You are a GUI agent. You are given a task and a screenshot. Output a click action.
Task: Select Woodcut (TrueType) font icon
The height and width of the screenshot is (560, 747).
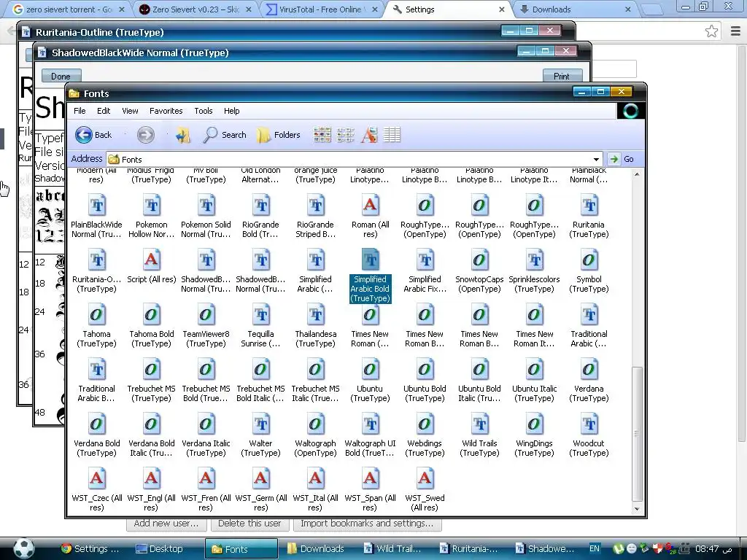click(x=589, y=425)
